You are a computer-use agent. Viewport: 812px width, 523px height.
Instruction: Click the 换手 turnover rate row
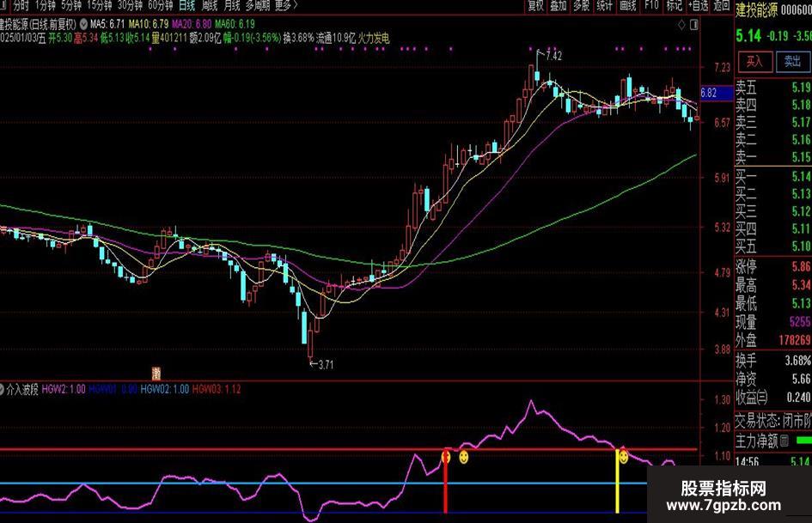pos(773,360)
